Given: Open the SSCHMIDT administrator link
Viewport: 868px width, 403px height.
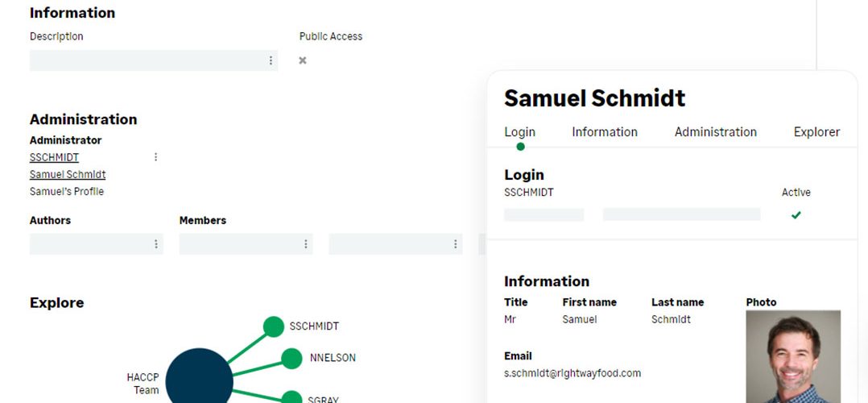Looking at the screenshot, I should click(54, 157).
